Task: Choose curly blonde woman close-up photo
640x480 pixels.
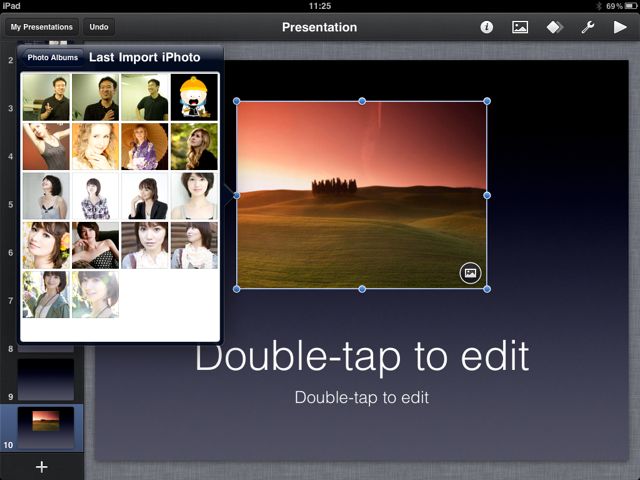Action: click(96, 147)
